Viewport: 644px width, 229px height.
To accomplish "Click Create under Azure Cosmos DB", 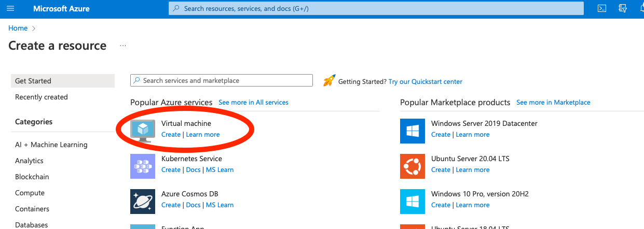I will tap(171, 205).
